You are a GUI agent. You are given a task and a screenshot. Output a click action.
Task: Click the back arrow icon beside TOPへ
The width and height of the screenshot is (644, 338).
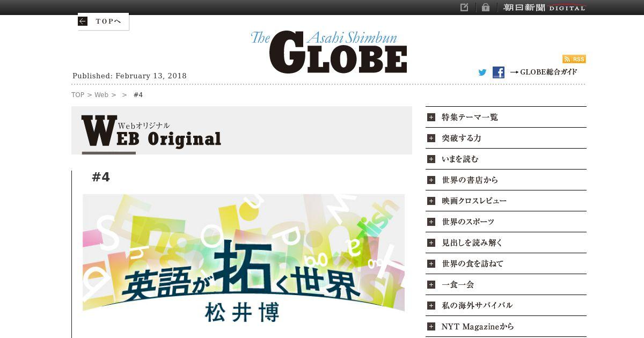pos(82,21)
